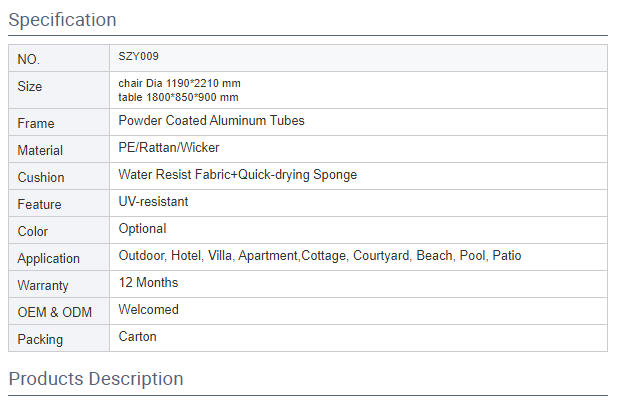Screen dimensions: 634x402
Task: Click the table 1800*850*900 mm text
Action: tap(178, 97)
